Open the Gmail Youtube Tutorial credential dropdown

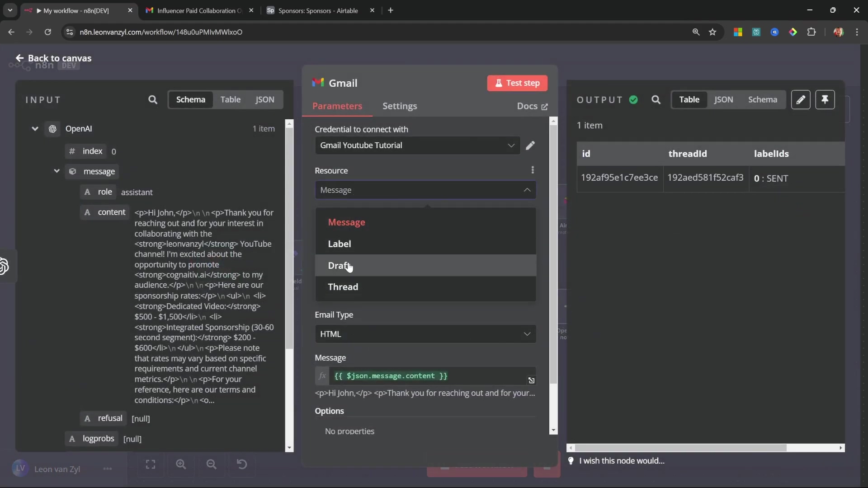click(417, 145)
